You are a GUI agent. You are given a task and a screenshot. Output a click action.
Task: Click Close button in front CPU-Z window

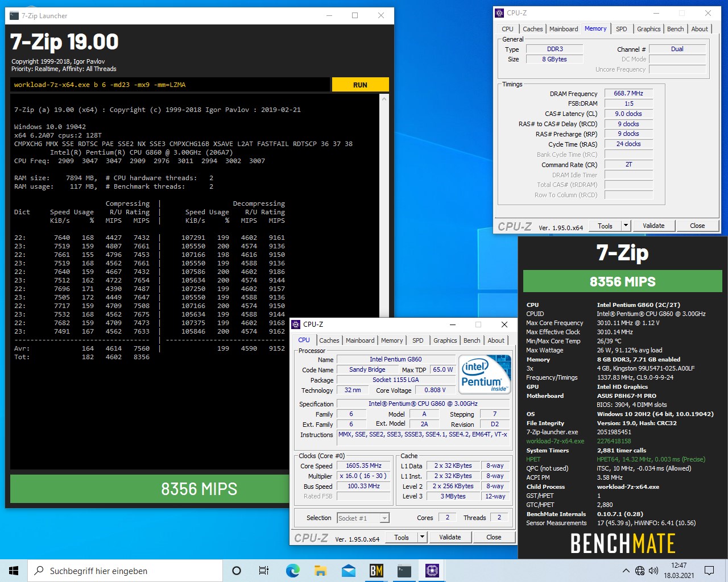click(x=494, y=537)
